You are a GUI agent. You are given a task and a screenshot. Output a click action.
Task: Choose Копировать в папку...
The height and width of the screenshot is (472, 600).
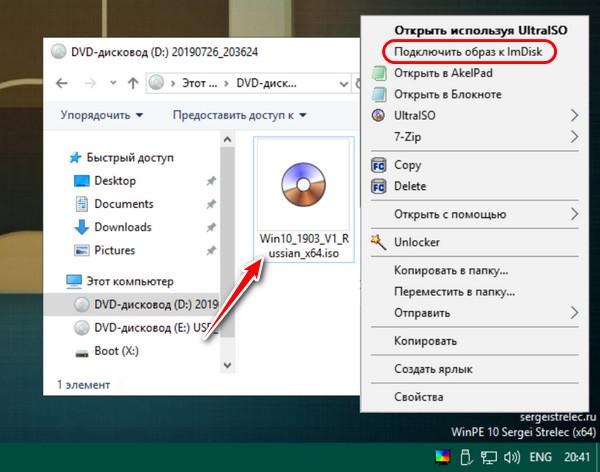tap(451, 270)
